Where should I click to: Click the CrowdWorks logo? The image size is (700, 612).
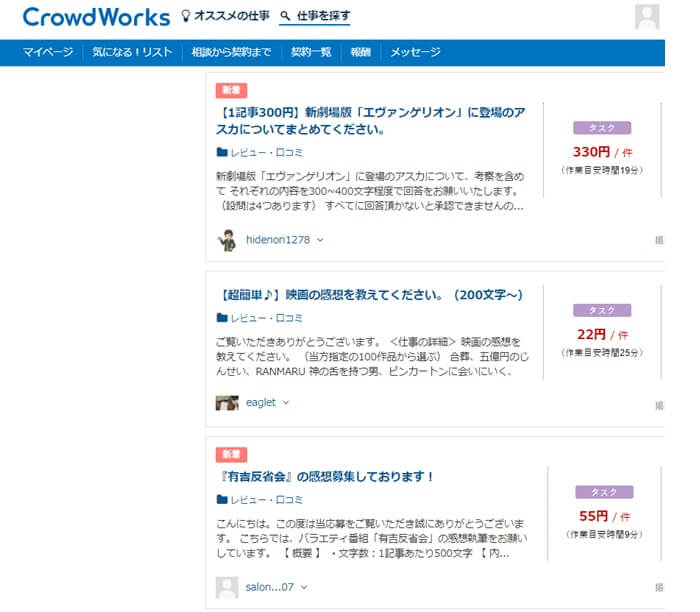pyautogui.click(x=94, y=17)
